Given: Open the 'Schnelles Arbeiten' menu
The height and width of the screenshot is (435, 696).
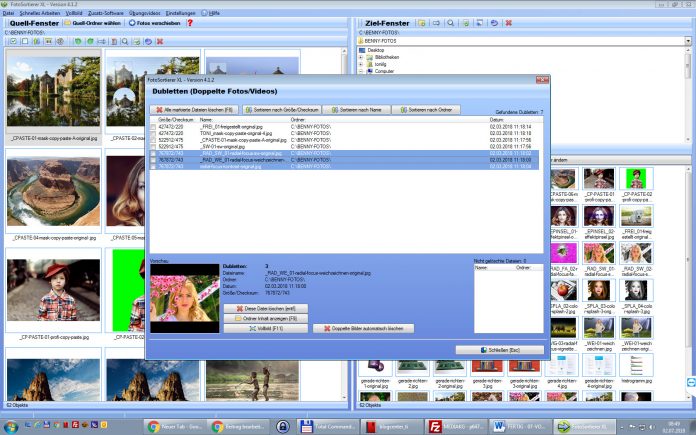Looking at the screenshot, I should coord(40,13).
